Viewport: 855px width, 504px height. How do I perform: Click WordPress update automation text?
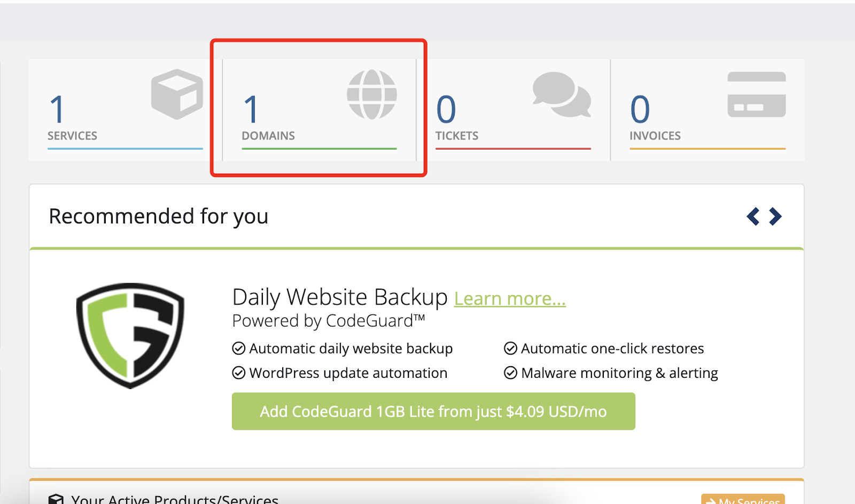click(x=348, y=373)
